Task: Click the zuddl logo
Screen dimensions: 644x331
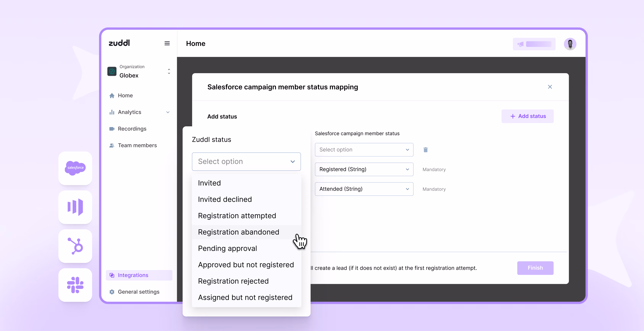Action: pos(119,43)
